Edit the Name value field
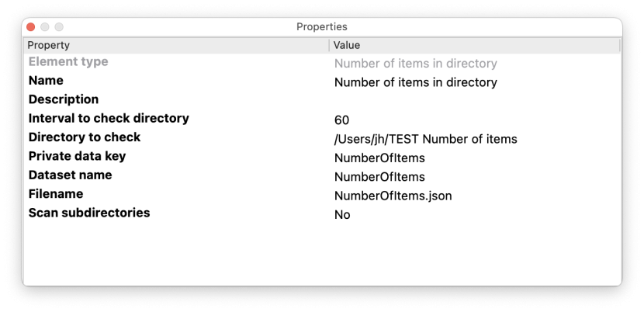 416,82
